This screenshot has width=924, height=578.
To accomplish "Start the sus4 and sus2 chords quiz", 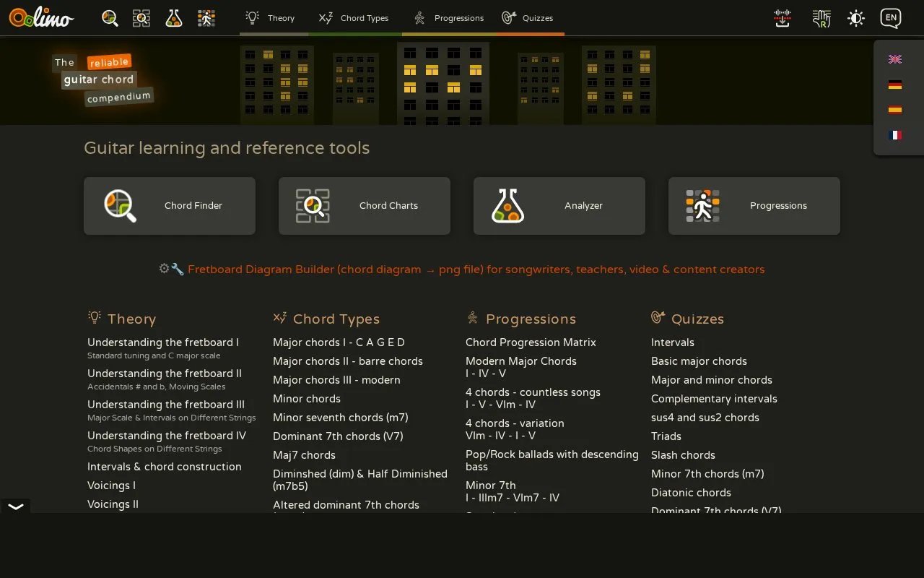I will pos(705,418).
